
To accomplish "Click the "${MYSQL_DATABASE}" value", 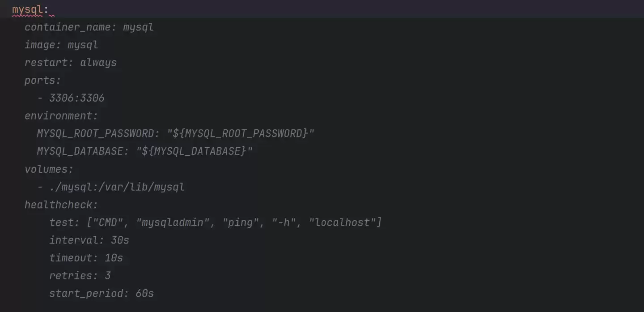I will click(x=194, y=151).
